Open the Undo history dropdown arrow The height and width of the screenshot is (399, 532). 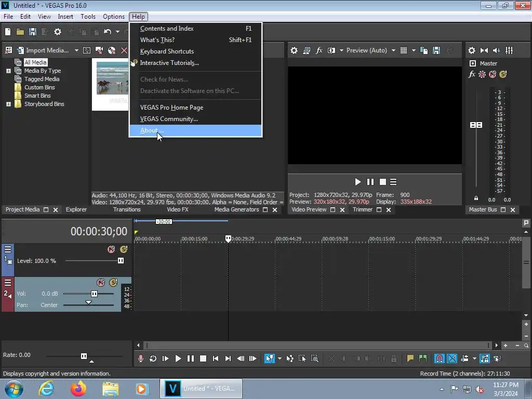[x=117, y=32]
